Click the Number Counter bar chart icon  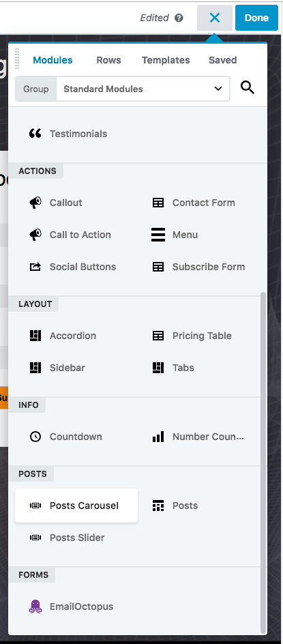pos(158,437)
